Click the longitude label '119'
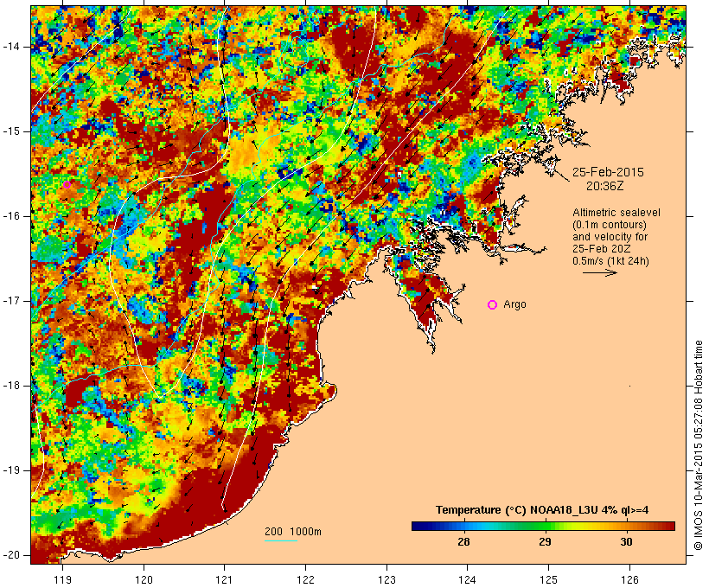The height and width of the screenshot is (588, 709). (63, 579)
